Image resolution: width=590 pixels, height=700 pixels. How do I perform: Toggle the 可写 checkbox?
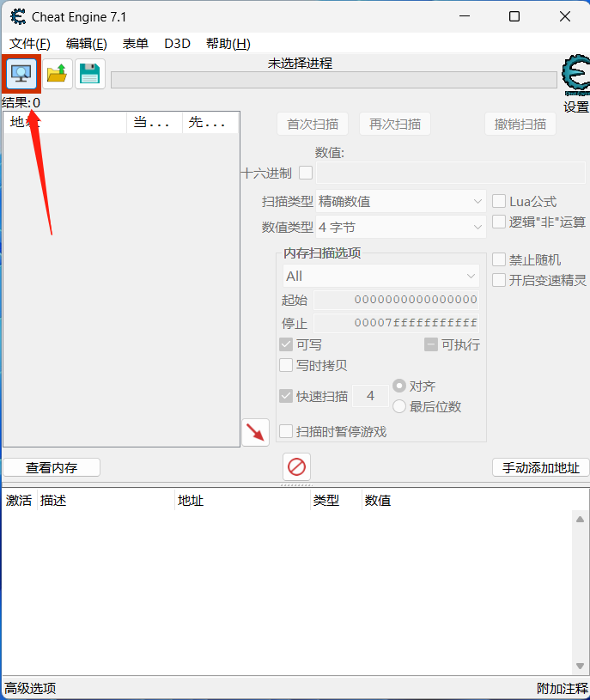coord(286,344)
